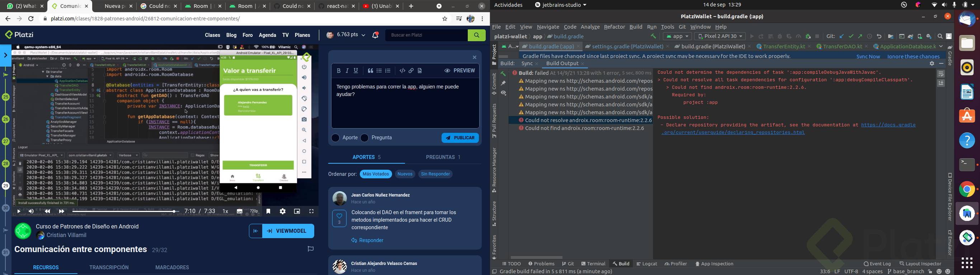This screenshot has height=275, width=980.
Task: Apply underline formatting in the comment editor
Action: point(356,71)
